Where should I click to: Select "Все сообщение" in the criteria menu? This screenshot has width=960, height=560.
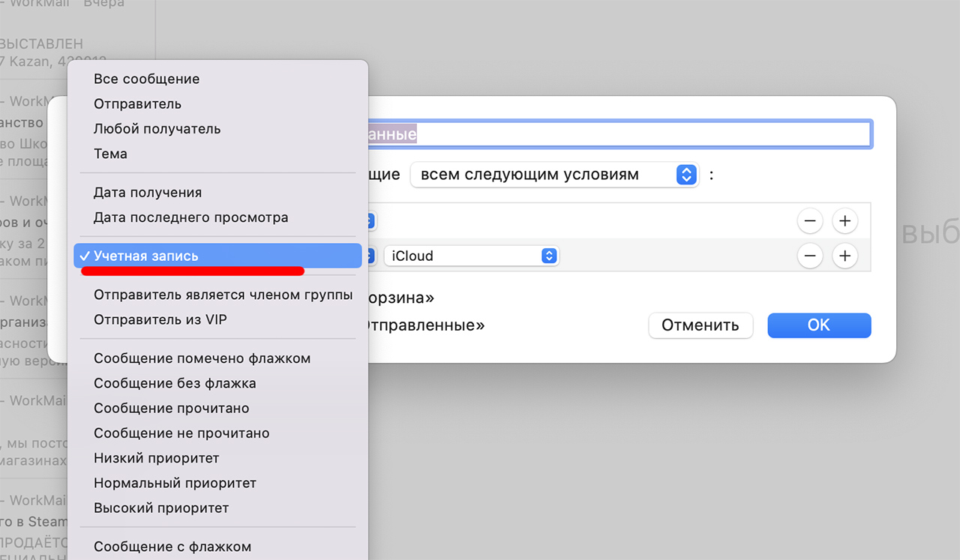(146, 79)
